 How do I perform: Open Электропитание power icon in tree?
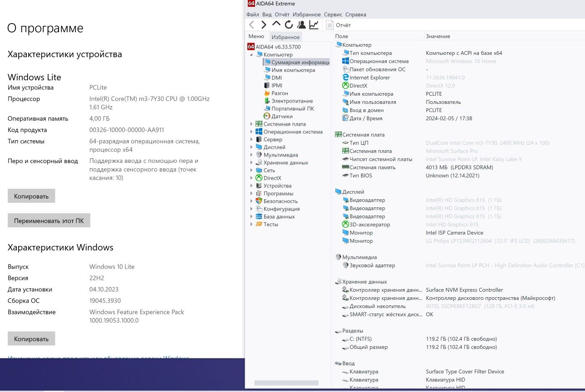coord(267,101)
